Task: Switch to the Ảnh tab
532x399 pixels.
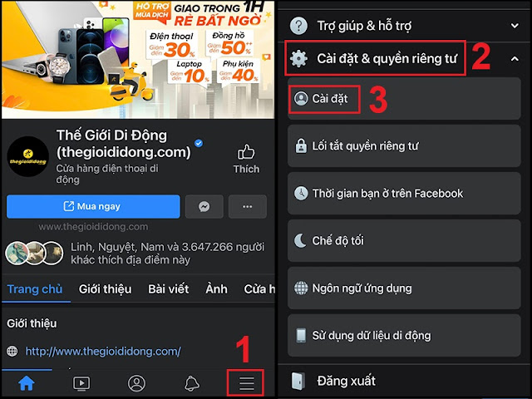Action: (x=216, y=289)
